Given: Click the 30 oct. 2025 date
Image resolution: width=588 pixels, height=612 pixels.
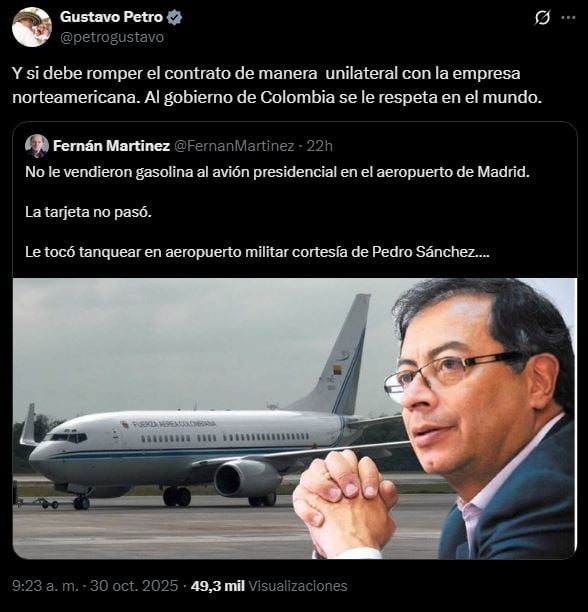Looking at the screenshot, I should [134, 586].
